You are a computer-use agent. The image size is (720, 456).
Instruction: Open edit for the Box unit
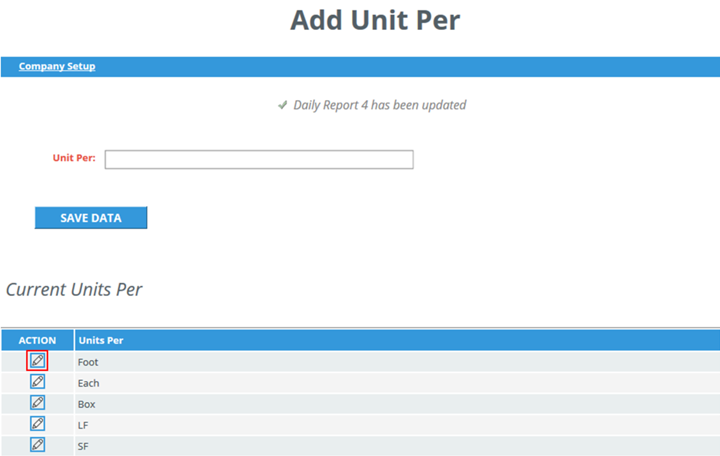pyautogui.click(x=37, y=403)
